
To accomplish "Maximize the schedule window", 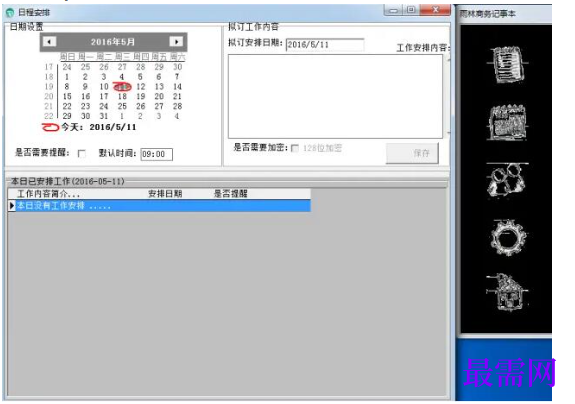I will point(411,10).
